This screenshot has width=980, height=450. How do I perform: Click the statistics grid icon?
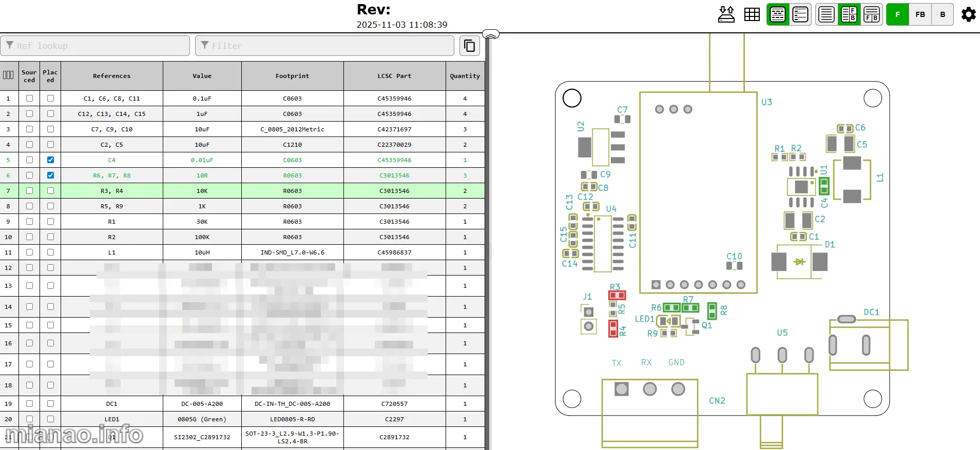(752, 14)
